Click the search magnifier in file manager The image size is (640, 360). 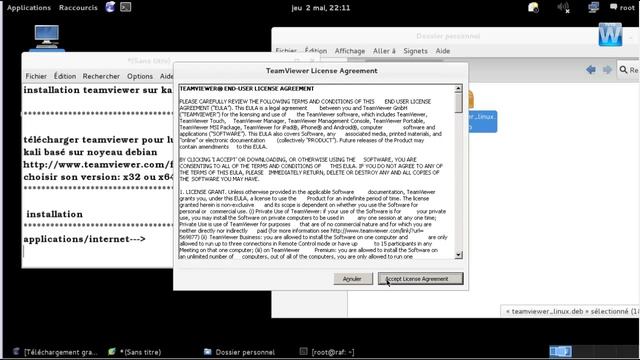click(623, 70)
